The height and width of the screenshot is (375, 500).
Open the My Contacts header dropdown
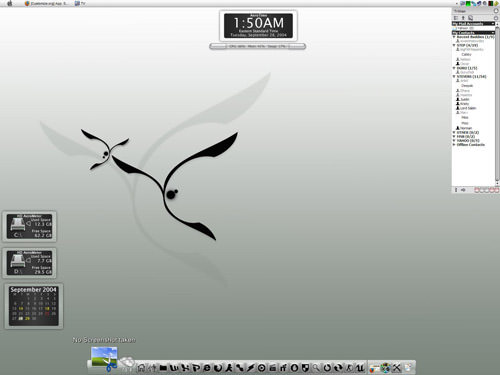pos(473,33)
